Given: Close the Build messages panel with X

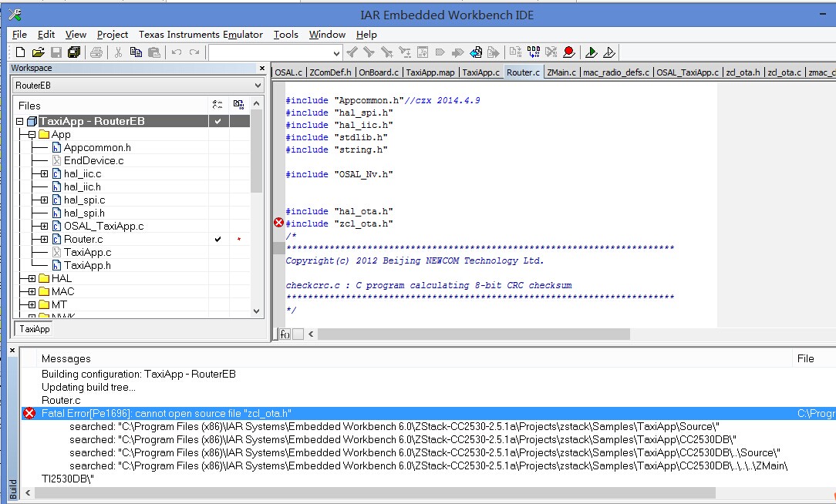Looking at the screenshot, I should 13,350.
